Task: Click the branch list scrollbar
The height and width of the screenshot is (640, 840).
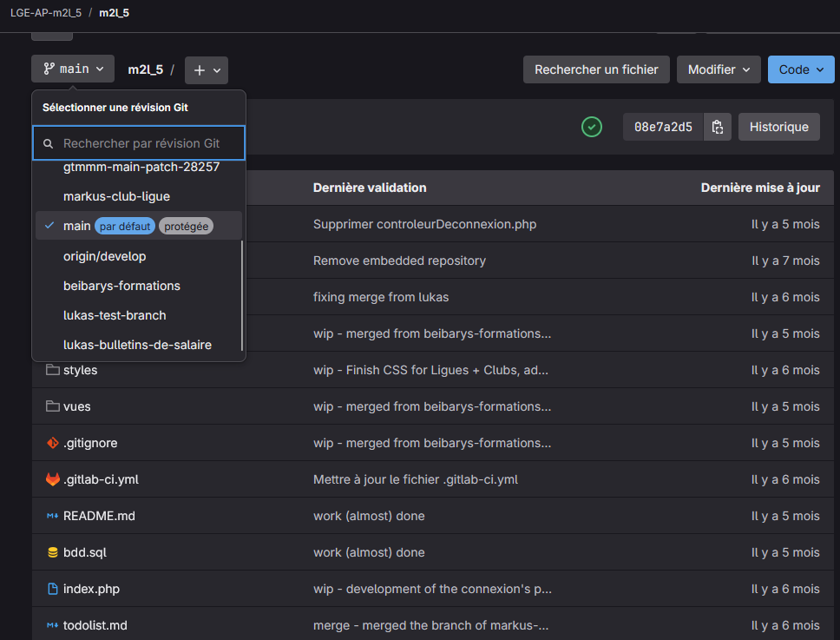Action: point(242,295)
